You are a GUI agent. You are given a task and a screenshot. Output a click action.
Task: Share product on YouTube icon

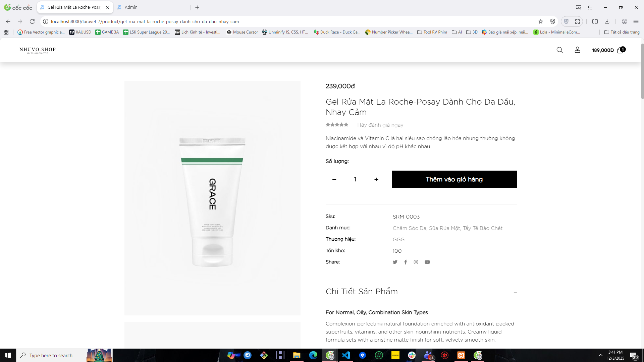coord(427,262)
